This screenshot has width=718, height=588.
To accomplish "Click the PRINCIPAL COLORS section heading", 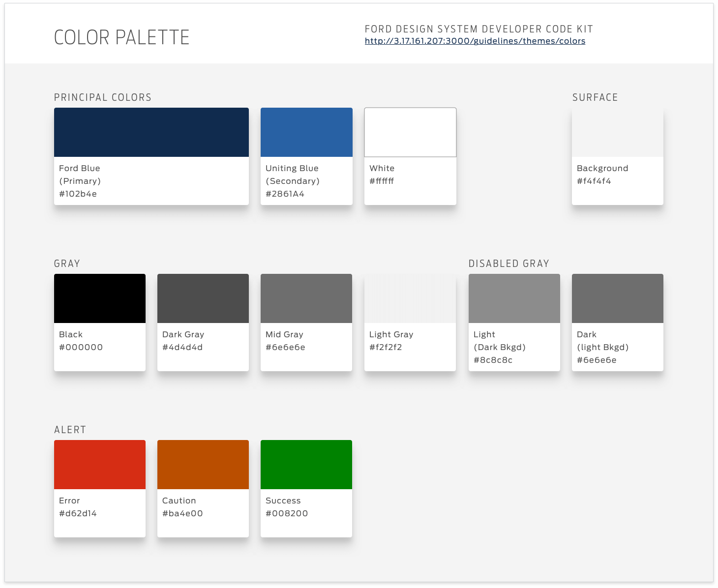I will (x=103, y=97).
